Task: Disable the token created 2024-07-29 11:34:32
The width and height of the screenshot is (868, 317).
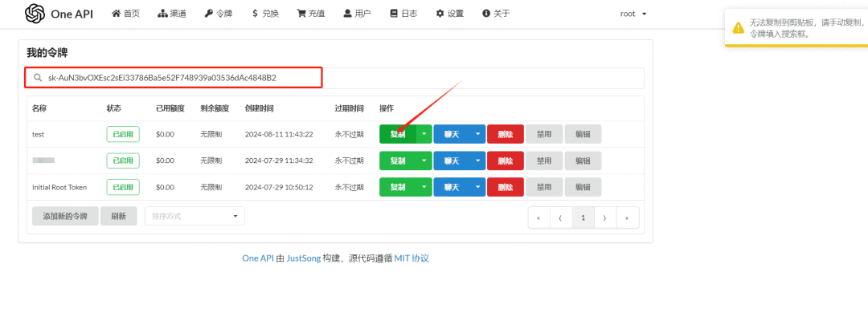Action: [544, 161]
